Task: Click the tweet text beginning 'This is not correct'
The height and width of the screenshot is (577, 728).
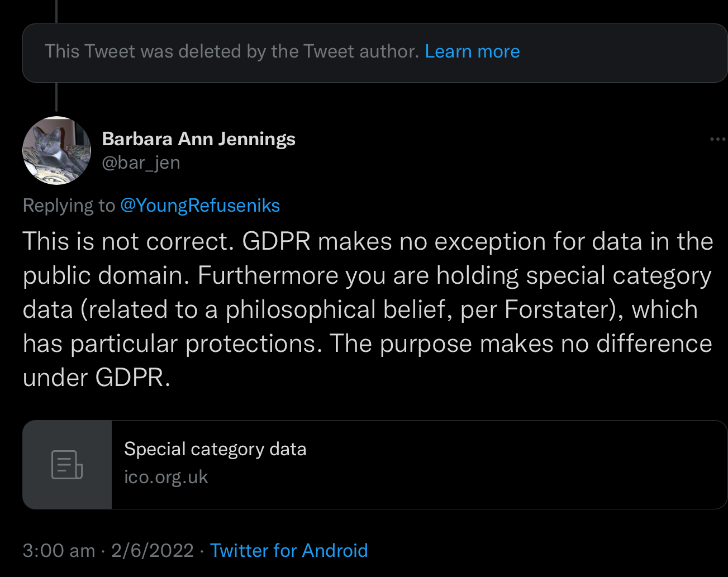Action: coord(368,309)
